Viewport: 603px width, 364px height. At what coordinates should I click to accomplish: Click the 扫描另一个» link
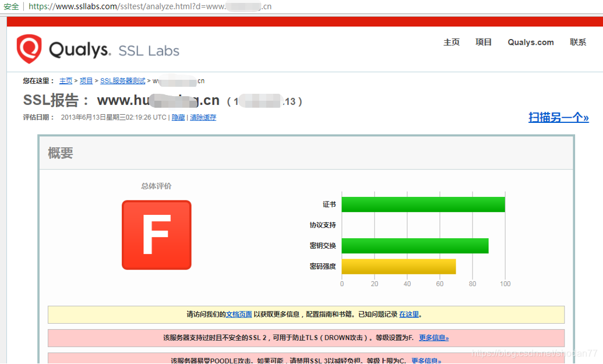point(558,117)
